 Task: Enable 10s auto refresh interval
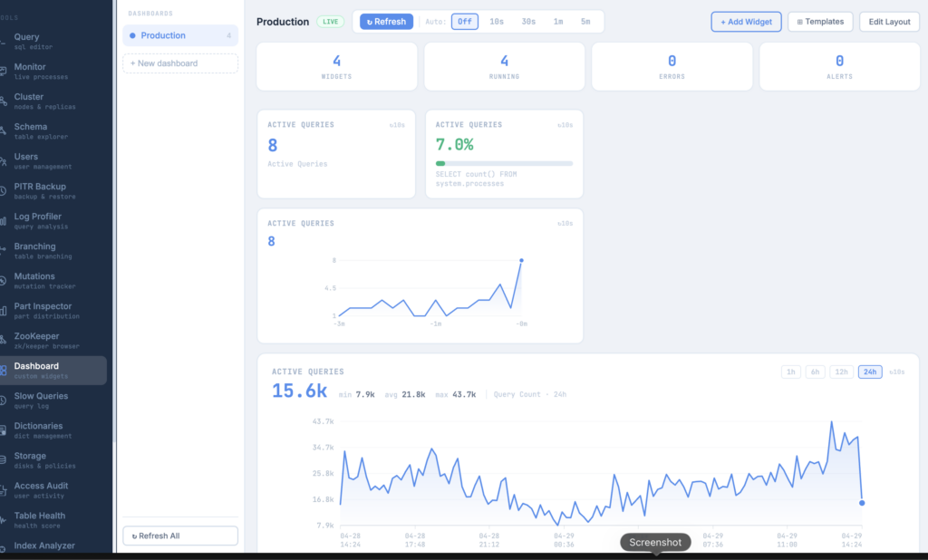point(497,22)
